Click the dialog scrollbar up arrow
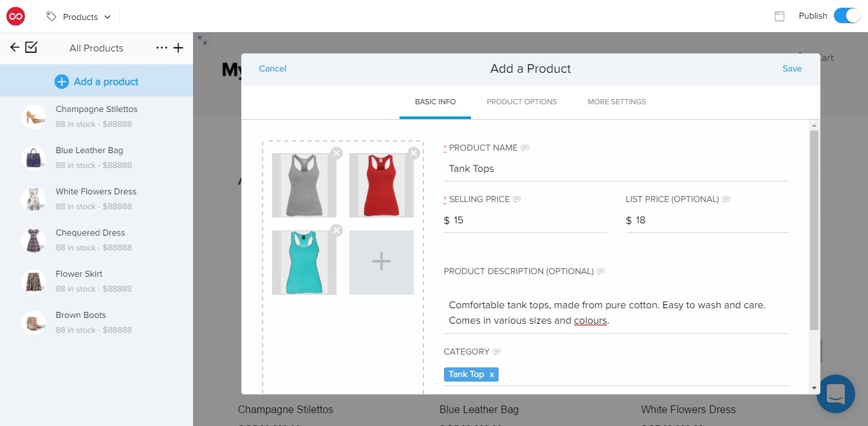 (x=814, y=125)
